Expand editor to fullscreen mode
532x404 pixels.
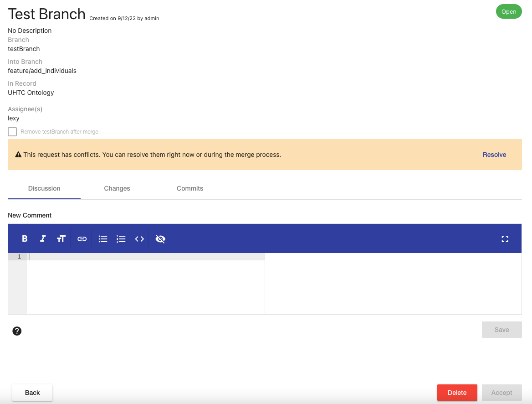click(505, 239)
